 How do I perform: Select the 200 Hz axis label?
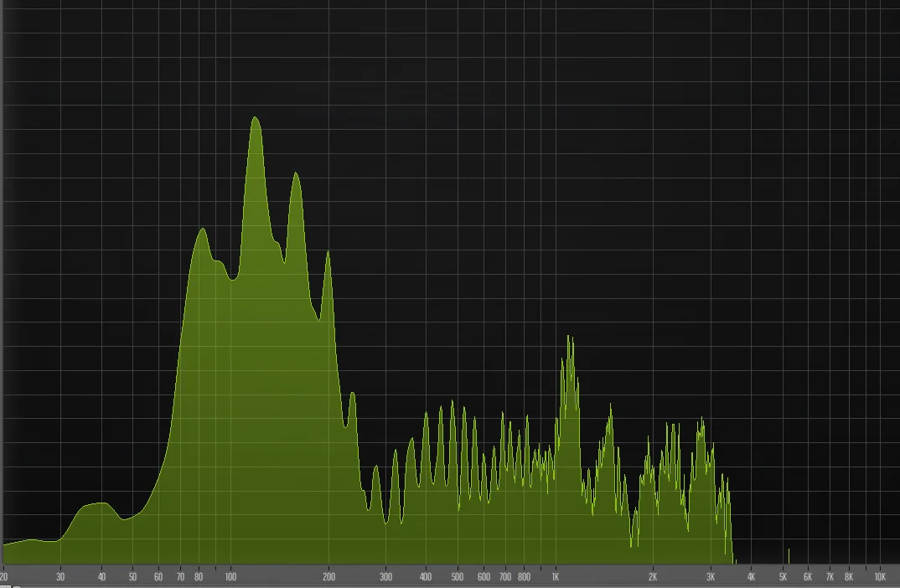click(x=328, y=577)
